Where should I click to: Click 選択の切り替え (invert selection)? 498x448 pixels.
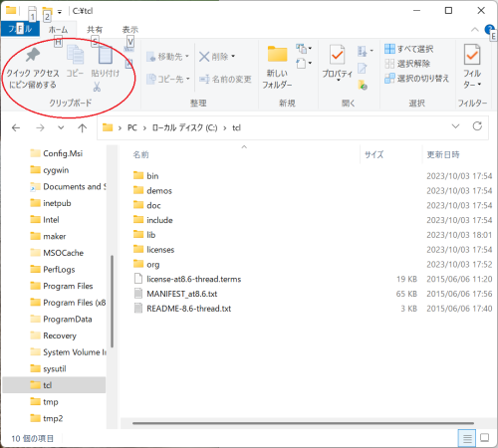pyautogui.click(x=416, y=79)
